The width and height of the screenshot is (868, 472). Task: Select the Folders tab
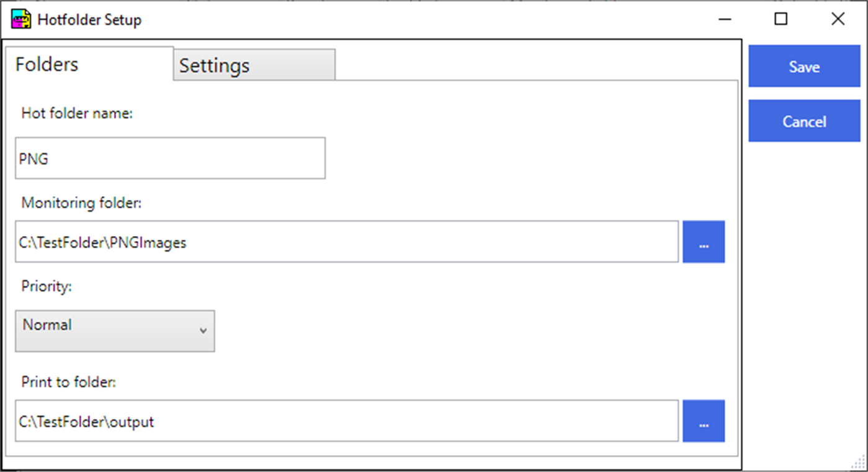point(47,64)
